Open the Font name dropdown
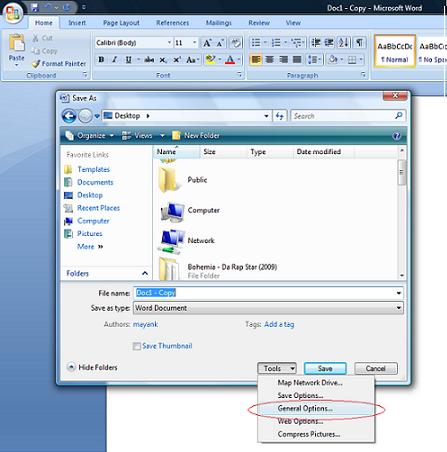 (x=169, y=43)
